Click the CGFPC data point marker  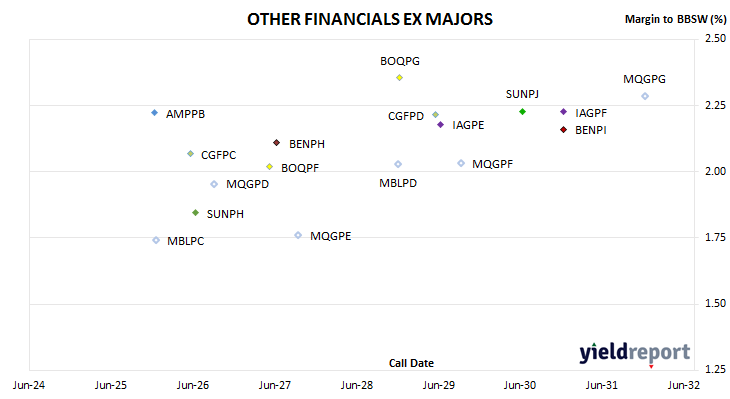click(x=190, y=154)
